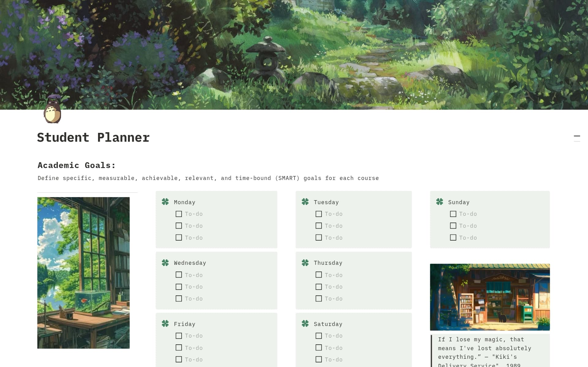Click the clover icon next to Friday

click(166, 324)
